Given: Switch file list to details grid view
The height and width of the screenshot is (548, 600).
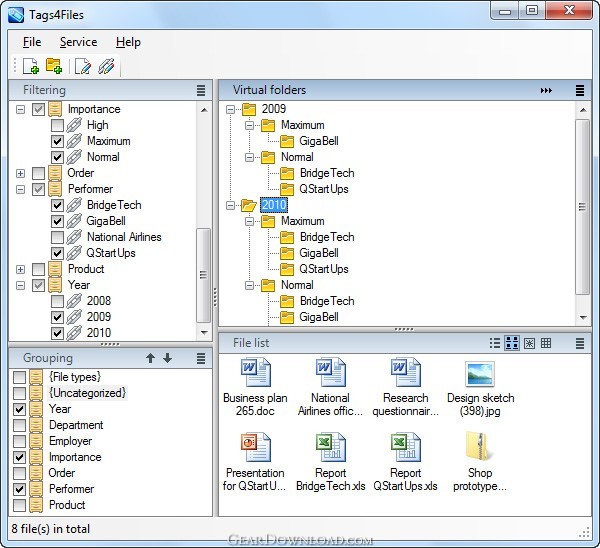Looking at the screenshot, I should [546, 343].
